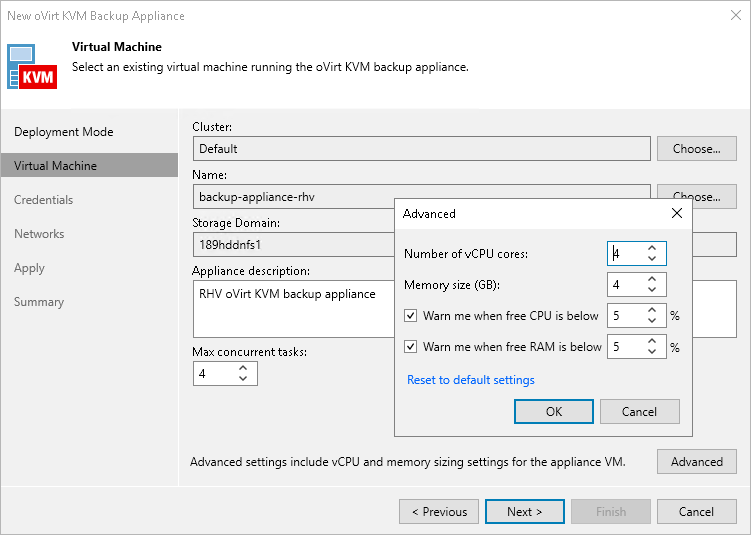Click 'Appliance description:' label
The image size is (751, 535).
tap(251, 271)
